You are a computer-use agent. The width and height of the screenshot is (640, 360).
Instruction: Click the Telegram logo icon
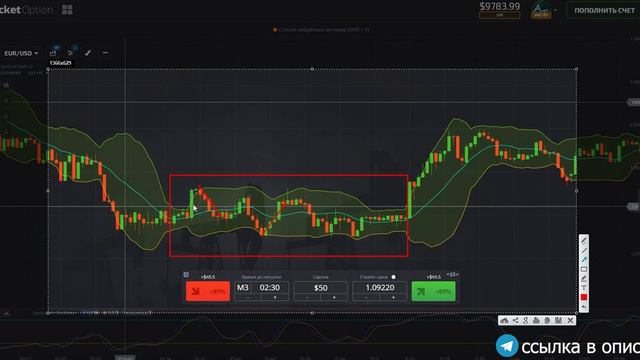(507, 346)
